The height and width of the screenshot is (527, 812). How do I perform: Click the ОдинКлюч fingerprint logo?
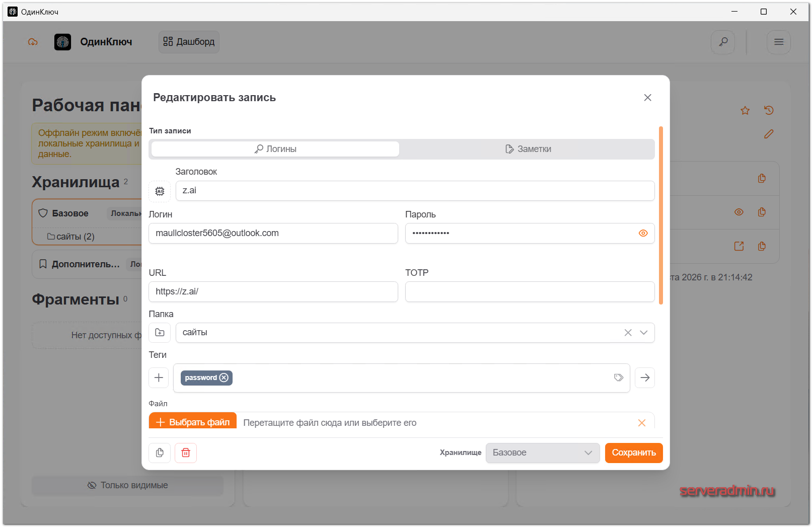(62, 42)
